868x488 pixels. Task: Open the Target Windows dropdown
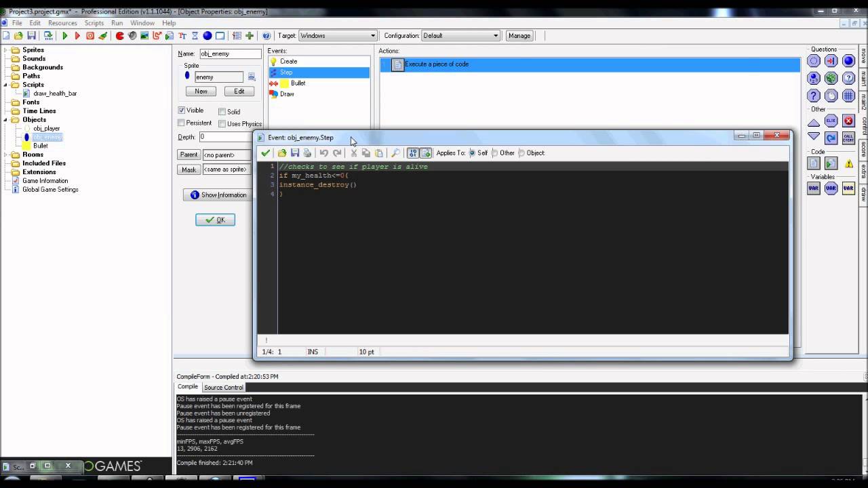click(373, 36)
